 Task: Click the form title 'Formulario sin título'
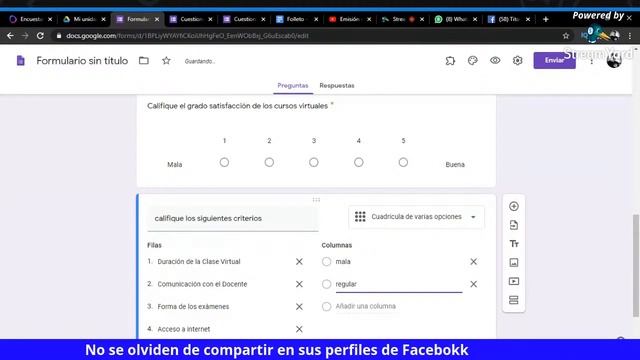tap(82, 61)
